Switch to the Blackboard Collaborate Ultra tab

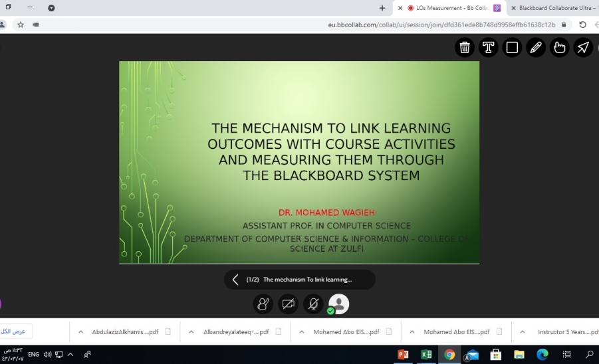point(558,8)
